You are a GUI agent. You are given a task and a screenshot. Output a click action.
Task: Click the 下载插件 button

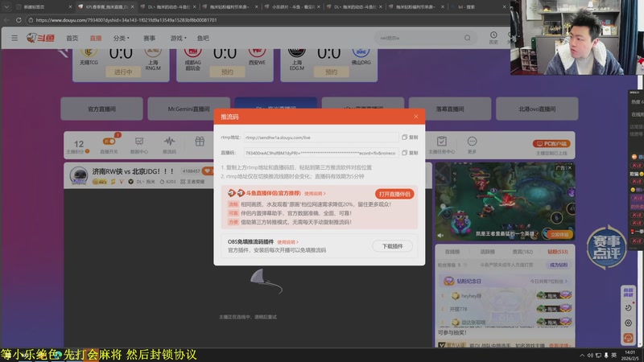[392, 246]
